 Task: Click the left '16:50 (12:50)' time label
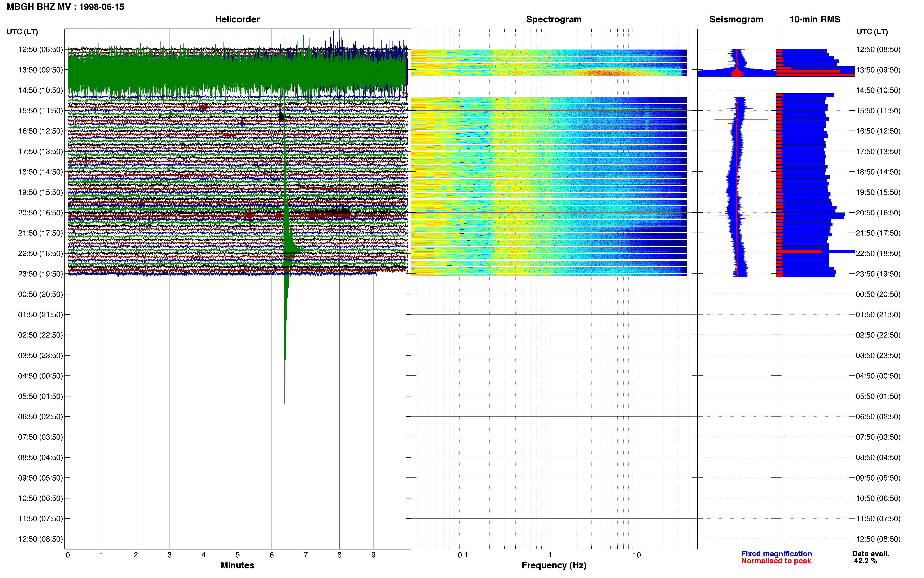point(41,131)
